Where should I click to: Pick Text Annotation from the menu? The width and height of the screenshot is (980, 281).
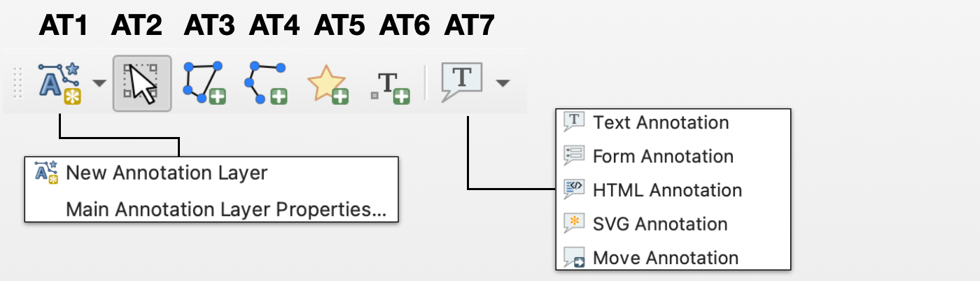click(x=661, y=123)
